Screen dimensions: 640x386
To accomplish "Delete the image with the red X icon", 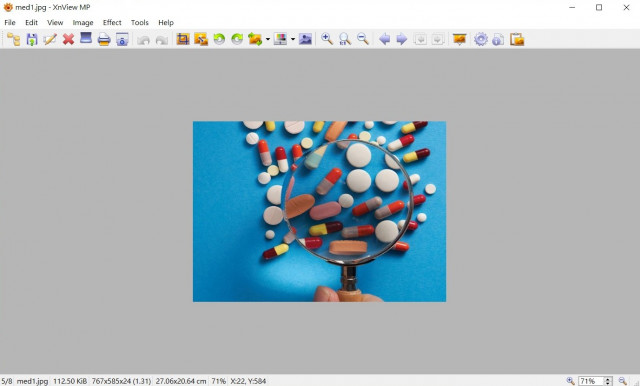I will pos(68,40).
